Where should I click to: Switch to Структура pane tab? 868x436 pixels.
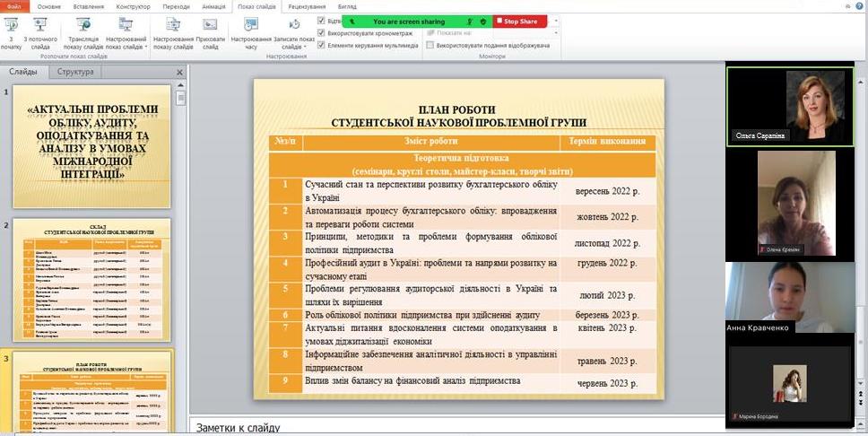(75, 72)
